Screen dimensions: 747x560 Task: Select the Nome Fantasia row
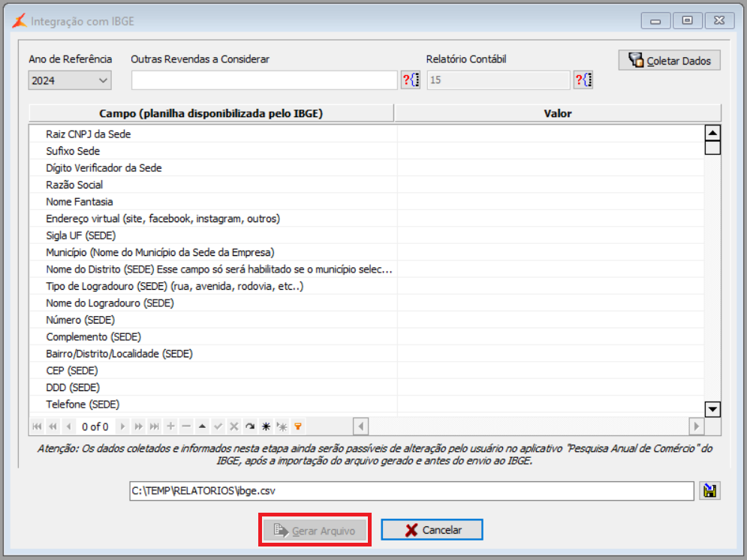click(x=366, y=201)
